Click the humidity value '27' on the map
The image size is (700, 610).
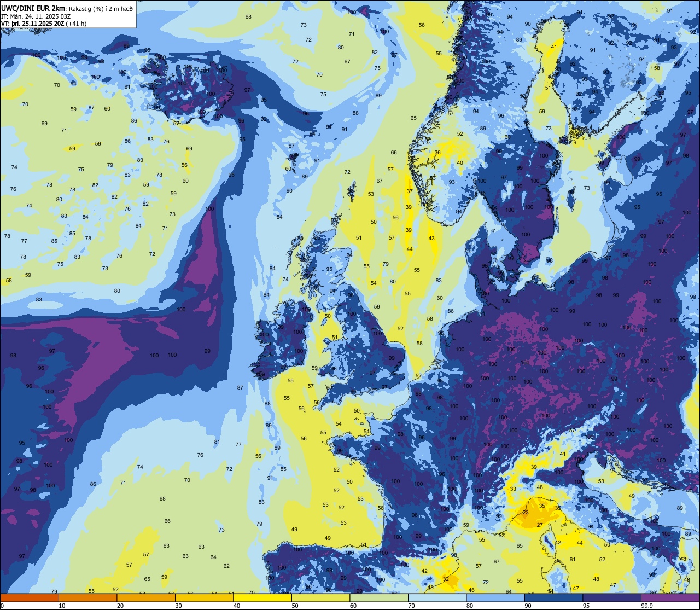[x=539, y=525]
